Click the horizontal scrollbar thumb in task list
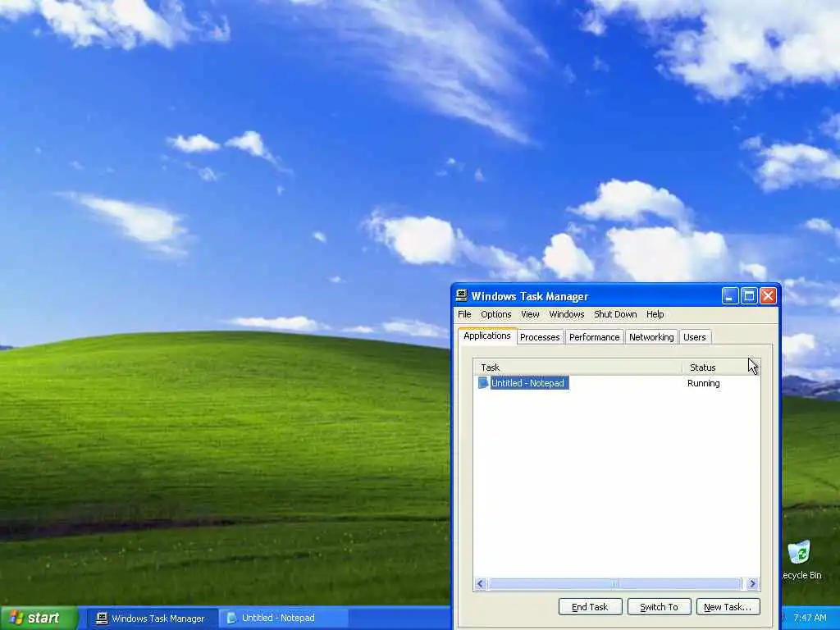Image resolution: width=840 pixels, height=630 pixels. click(x=615, y=583)
